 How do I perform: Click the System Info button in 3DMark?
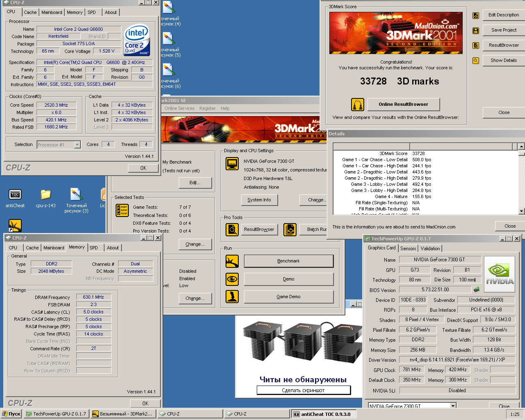[x=259, y=200]
